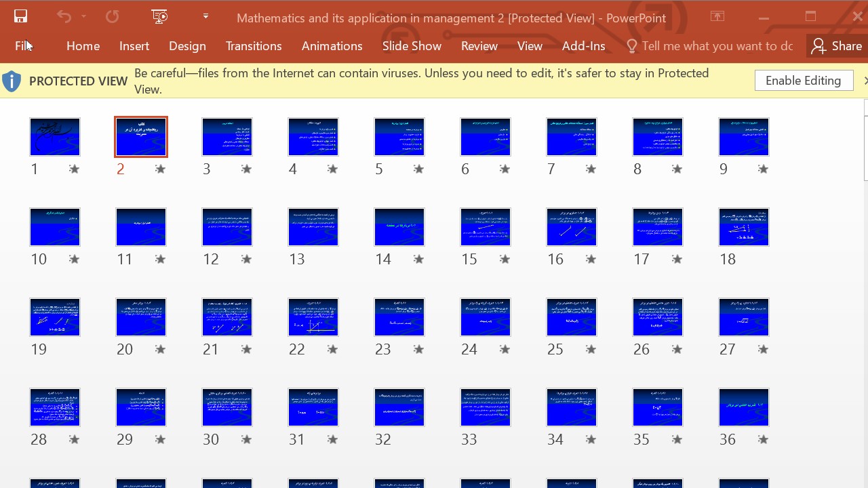
Task: Open the Insert tab
Action: tap(134, 46)
